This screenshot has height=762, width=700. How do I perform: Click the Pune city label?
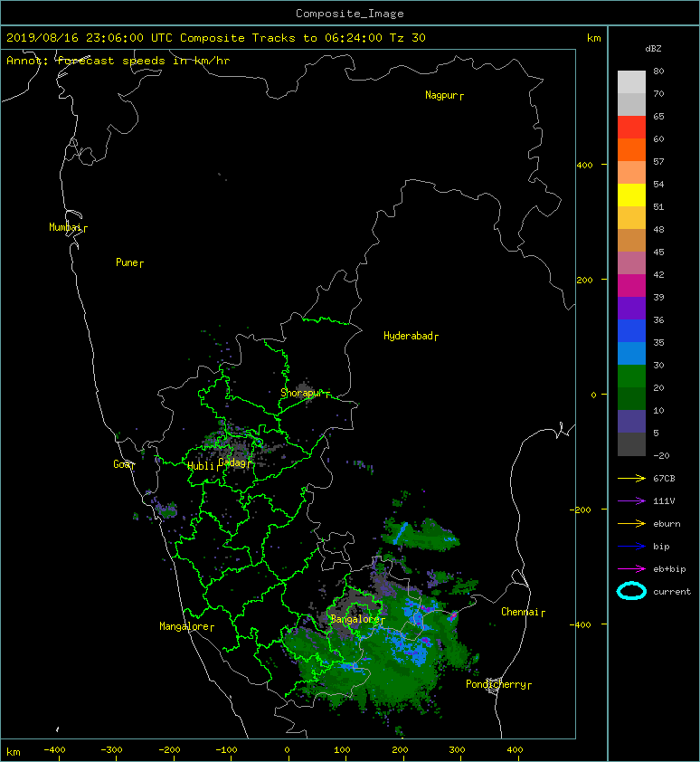(x=129, y=262)
